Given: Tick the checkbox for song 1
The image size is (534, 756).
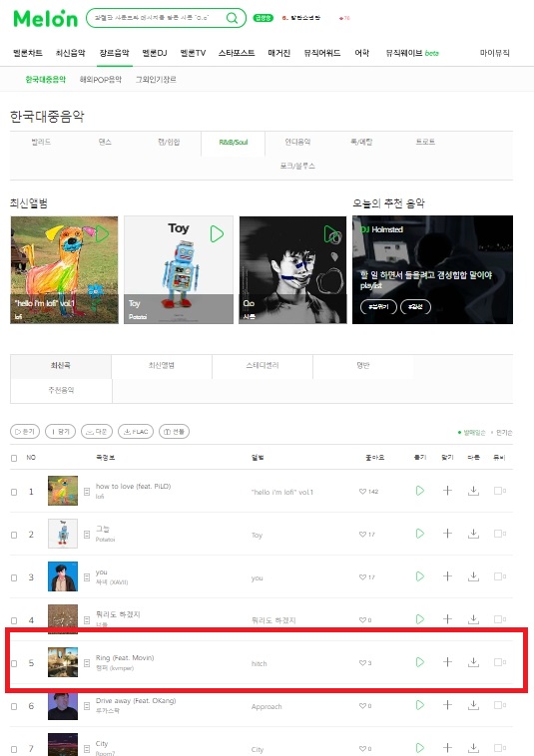Looking at the screenshot, I should click(x=14, y=492).
